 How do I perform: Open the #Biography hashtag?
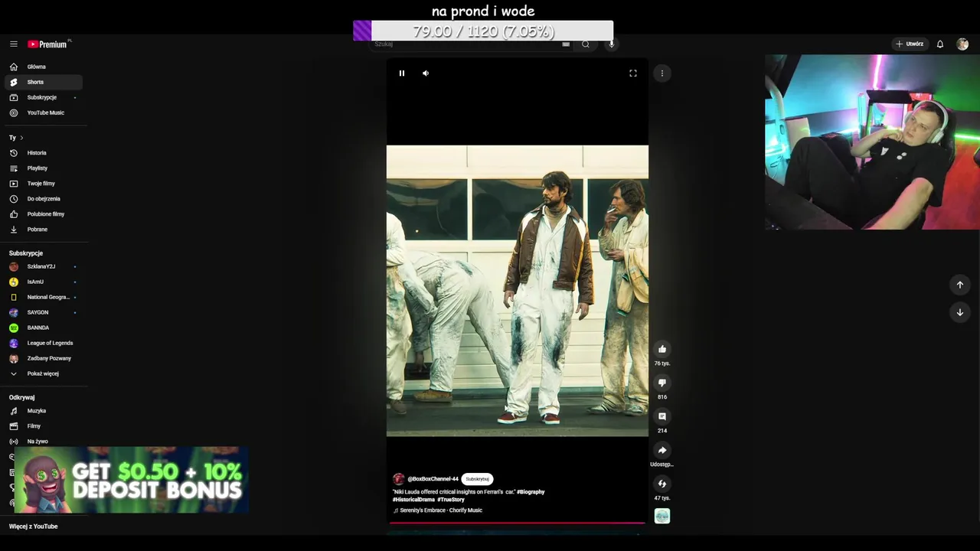531,492
